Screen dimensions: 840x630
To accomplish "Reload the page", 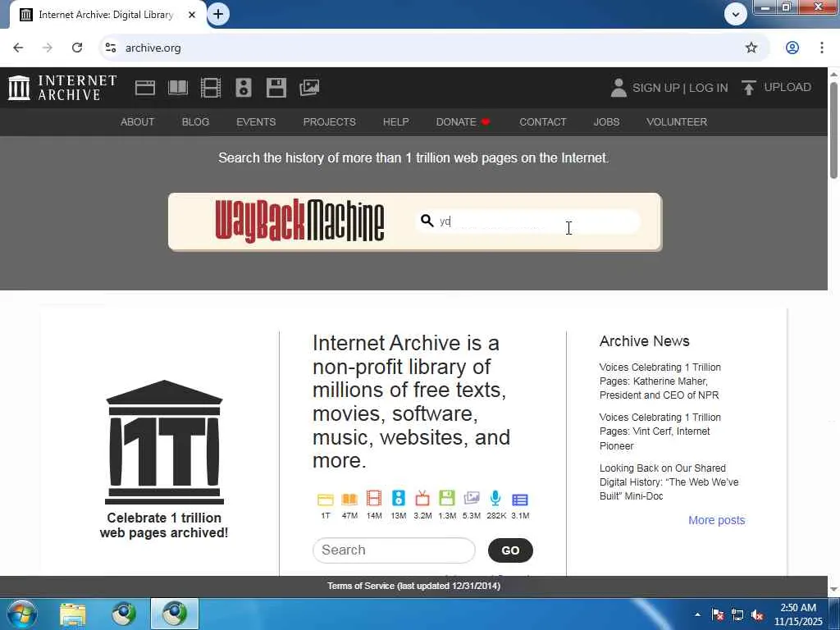I will pyautogui.click(x=77, y=48).
